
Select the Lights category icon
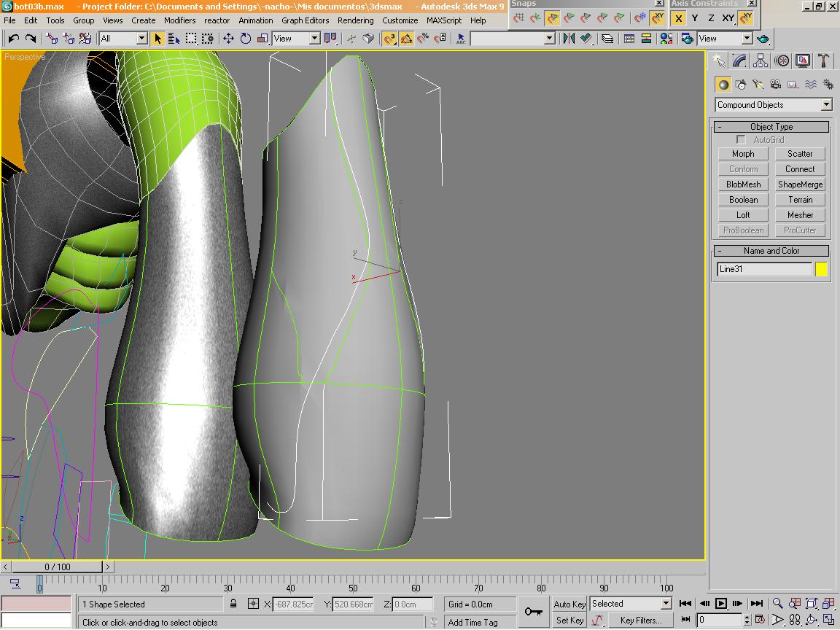click(758, 85)
